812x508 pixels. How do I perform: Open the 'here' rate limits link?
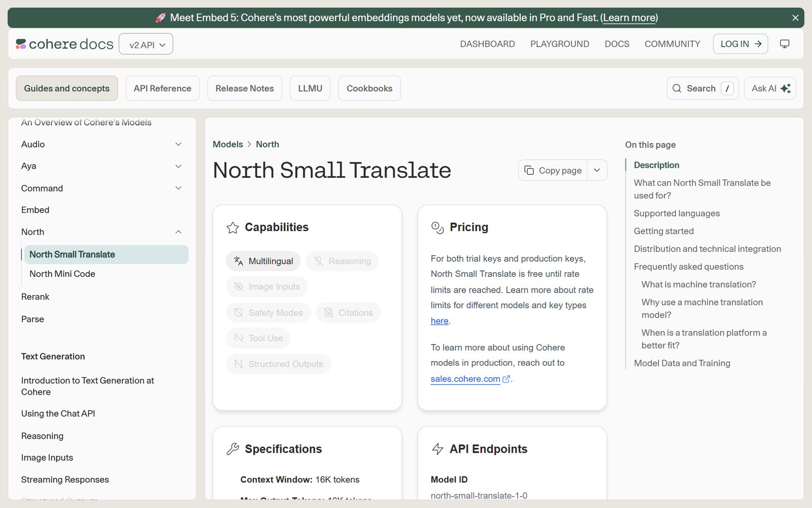[x=439, y=321]
